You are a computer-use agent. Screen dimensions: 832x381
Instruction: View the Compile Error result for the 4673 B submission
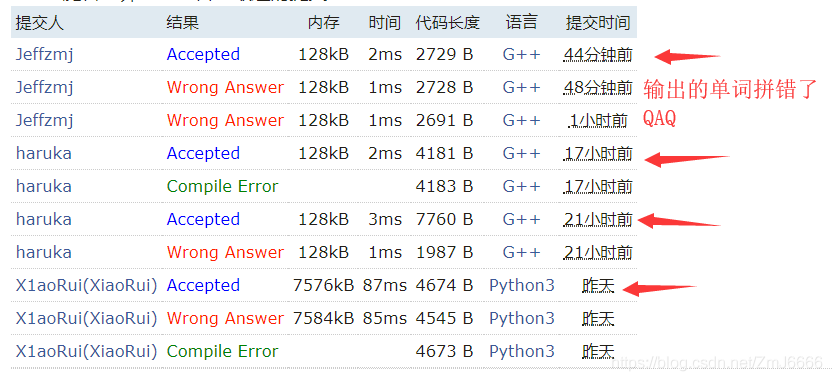[x=222, y=351]
